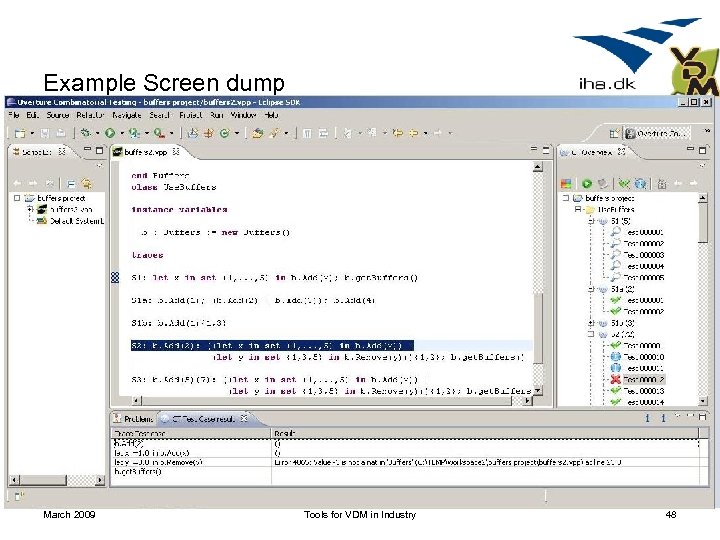Viewport: 720px width, 540px height.
Task: Open the Navigate menu
Action: click(x=127, y=115)
